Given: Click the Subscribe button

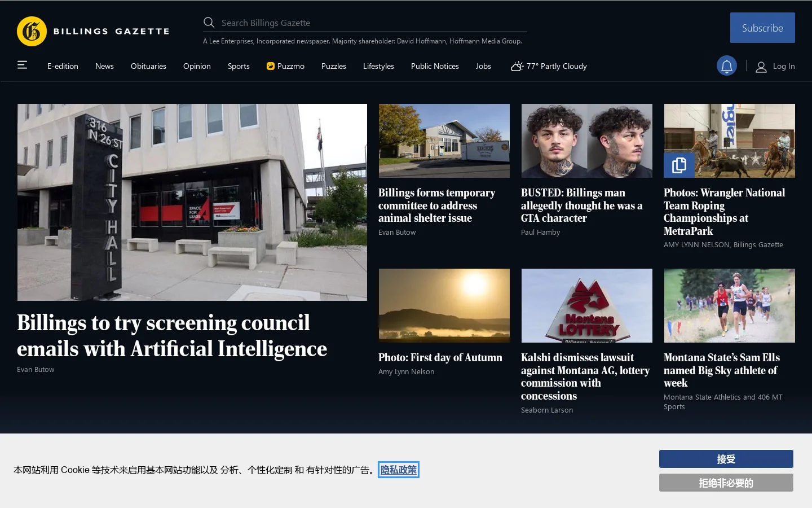Looking at the screenshot, I should click(x=762, y=28).
